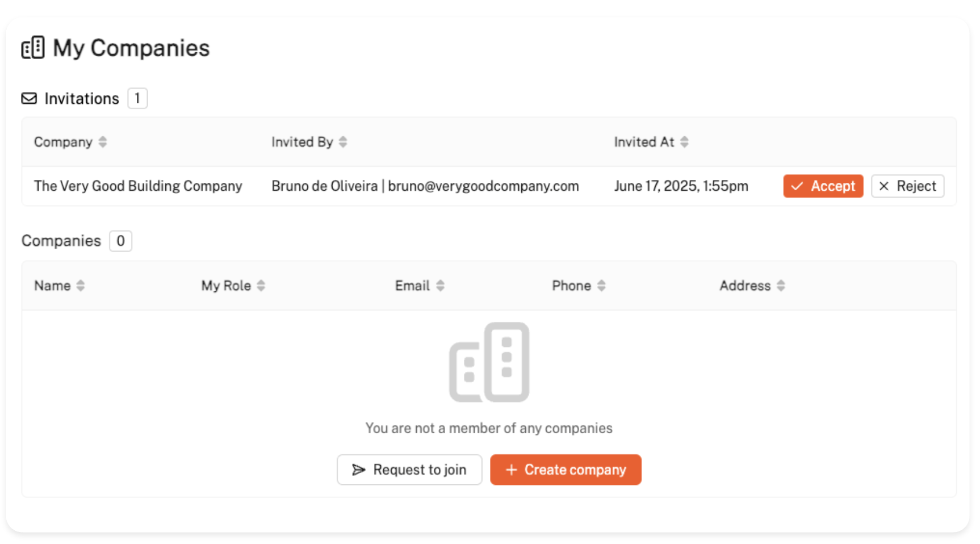The height and width of the screenshot is (544, 980).
Task: Click the large empty-state building icon
Action: 489,362
